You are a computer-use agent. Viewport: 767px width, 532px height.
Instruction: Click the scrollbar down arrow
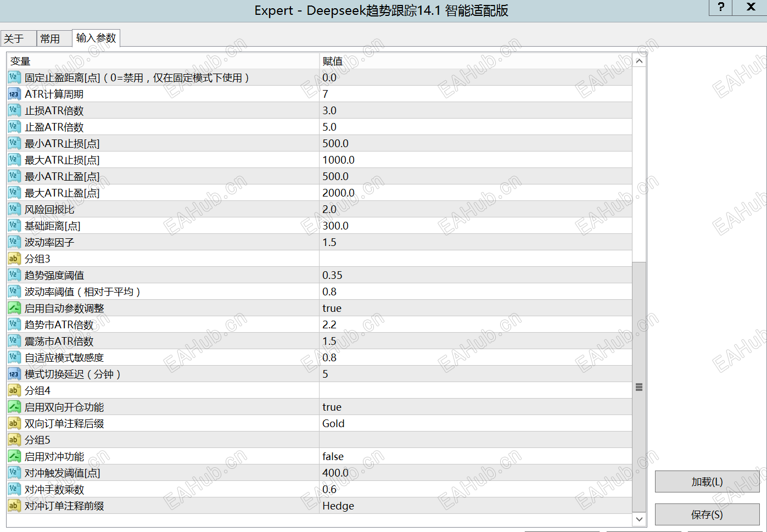(x=639, y=519)
